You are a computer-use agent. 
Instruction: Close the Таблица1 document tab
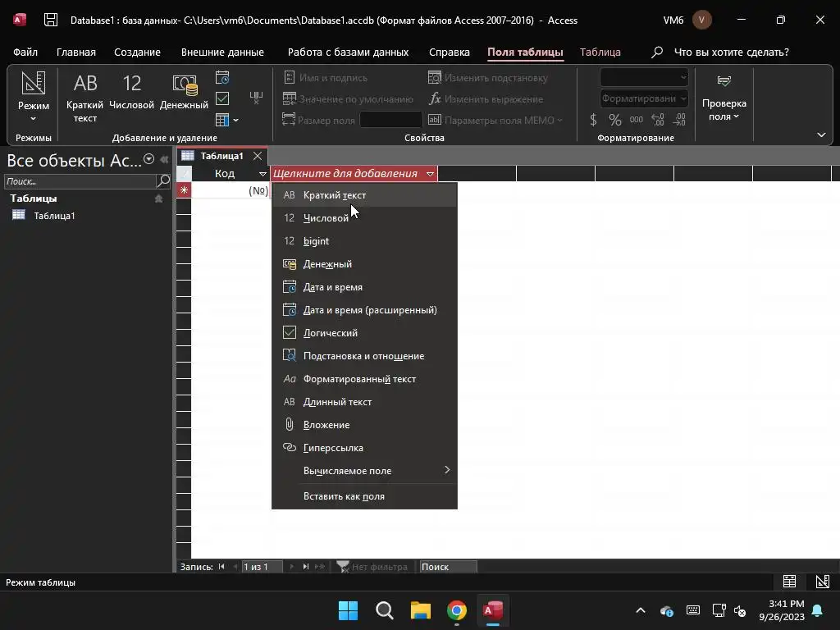pos(257,156)
